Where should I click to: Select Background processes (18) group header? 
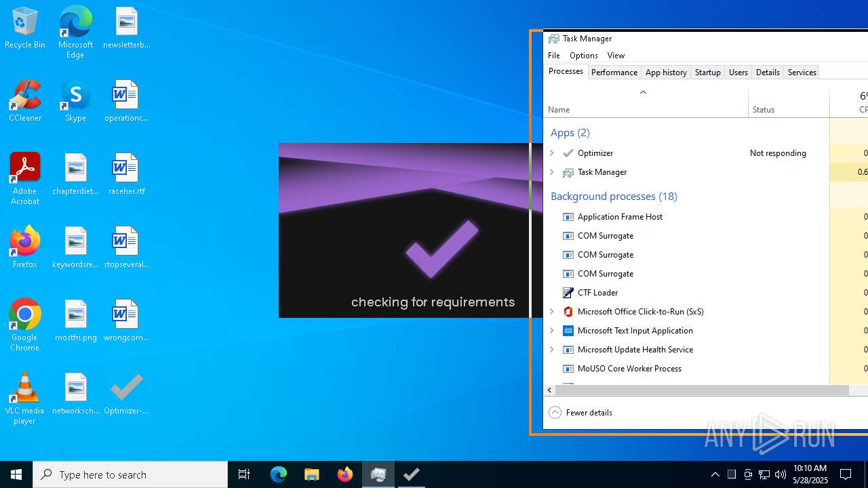click(x=614, y=197)
